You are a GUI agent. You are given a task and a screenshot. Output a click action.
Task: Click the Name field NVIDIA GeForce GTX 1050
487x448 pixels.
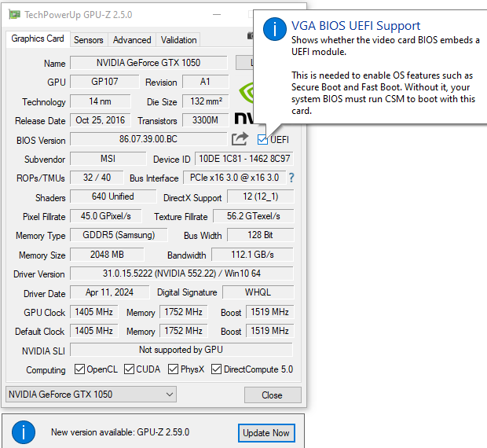click(x=148, y=63)
